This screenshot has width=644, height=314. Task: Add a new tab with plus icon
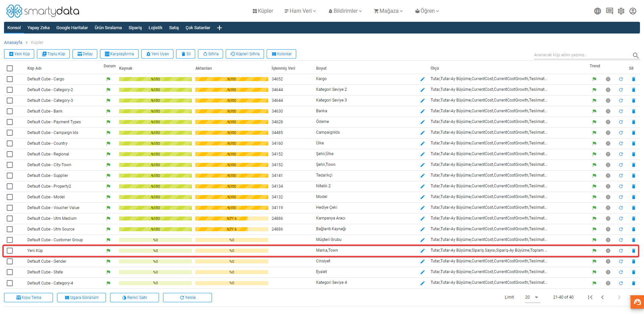click(219, 28)
